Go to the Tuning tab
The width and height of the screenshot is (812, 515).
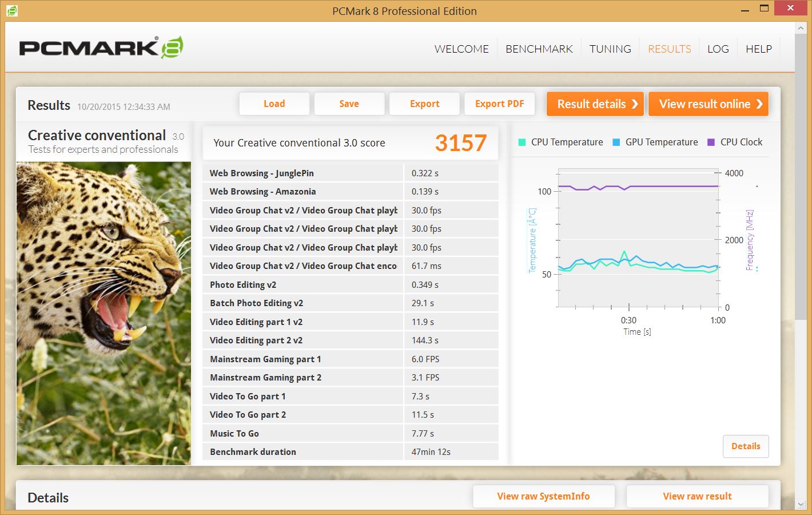(x=610, y=49)
